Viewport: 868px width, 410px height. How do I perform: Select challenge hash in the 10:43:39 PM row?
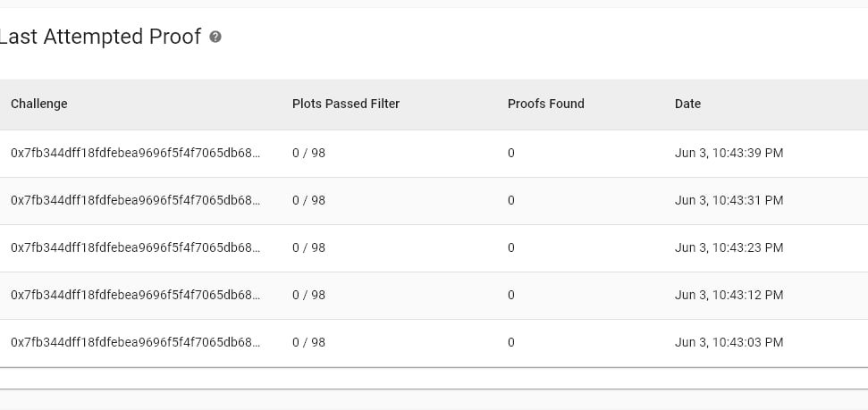pos(135,153)
